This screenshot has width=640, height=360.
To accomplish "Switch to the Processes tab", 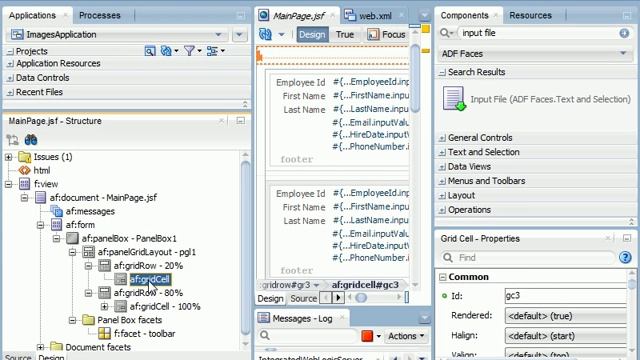I will pos(100,16).
